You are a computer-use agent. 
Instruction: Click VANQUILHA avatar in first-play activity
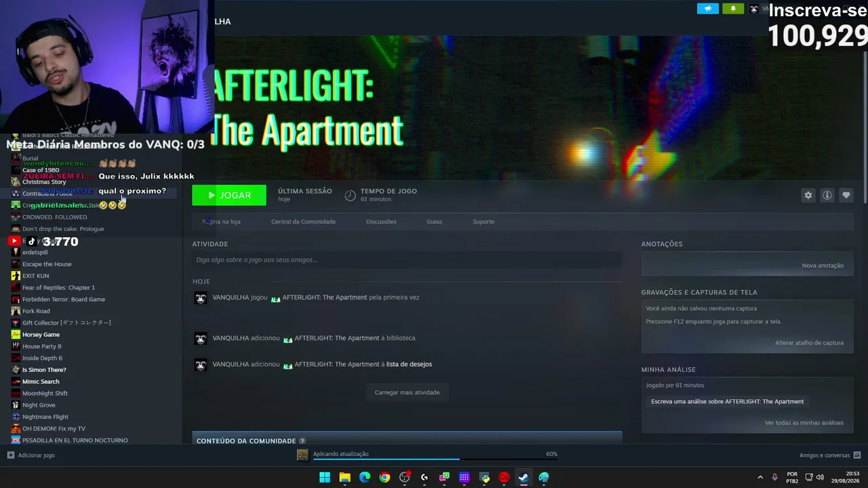coord(201,298)
